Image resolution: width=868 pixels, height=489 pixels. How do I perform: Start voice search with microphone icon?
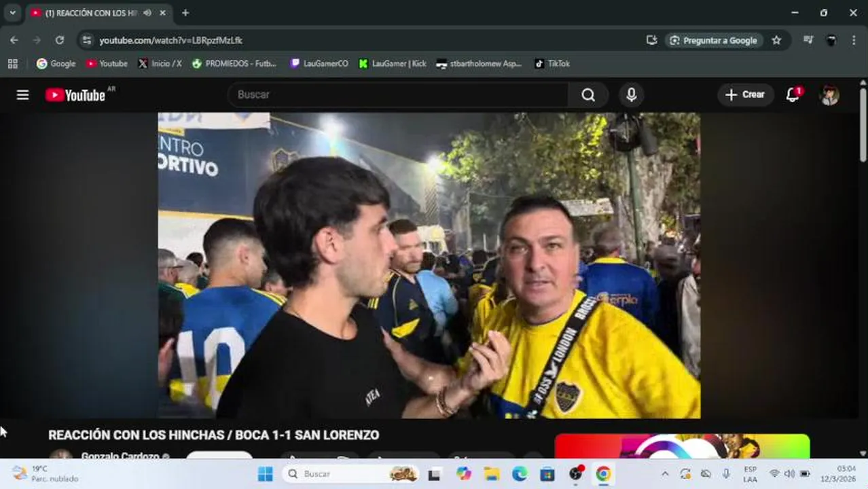pyautogui.click(x=631, y=95)
